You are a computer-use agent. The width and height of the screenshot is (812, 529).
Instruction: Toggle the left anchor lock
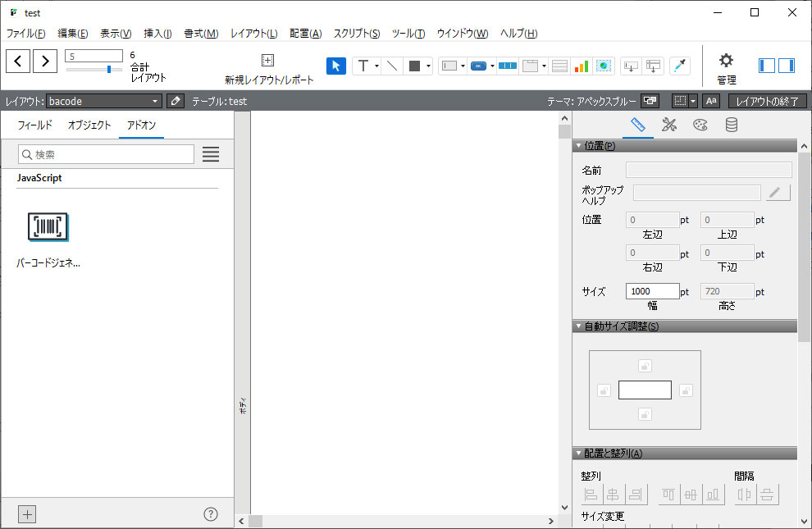[604, 390]
